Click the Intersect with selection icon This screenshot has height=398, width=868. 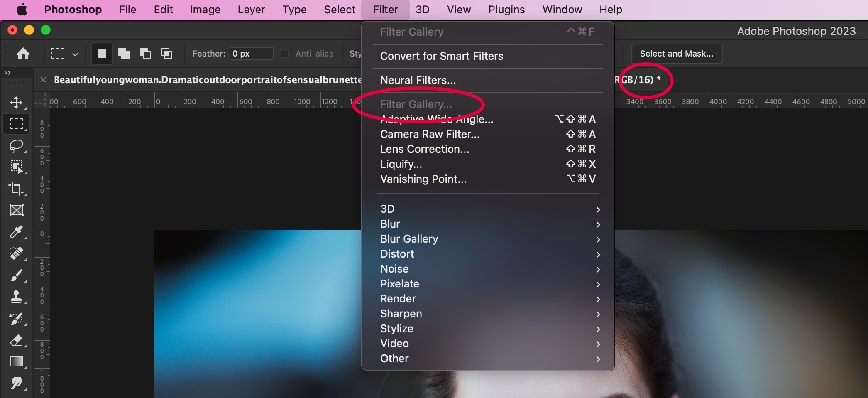tap(167, 54)
